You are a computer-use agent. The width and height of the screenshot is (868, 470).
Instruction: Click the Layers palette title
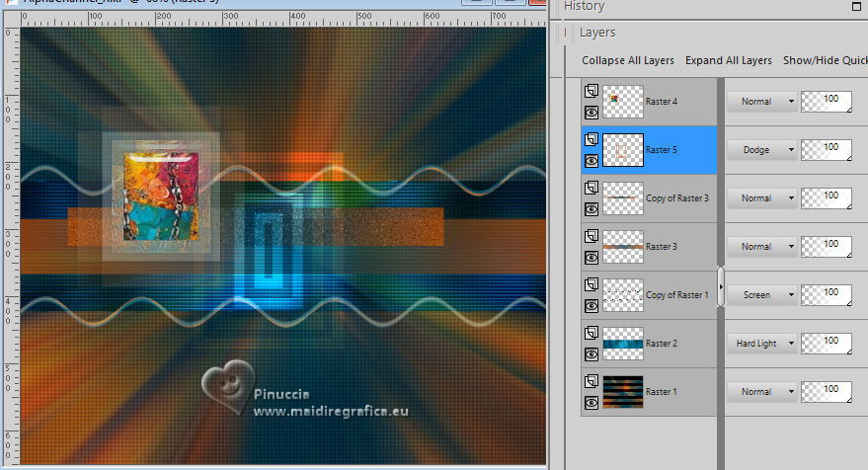[x=597, y=33]
